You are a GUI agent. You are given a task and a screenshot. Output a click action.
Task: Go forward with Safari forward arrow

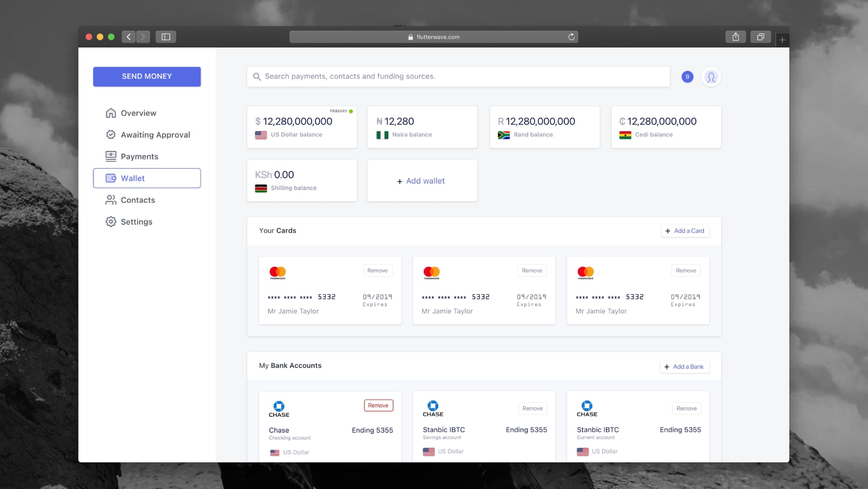coord(143,37)
